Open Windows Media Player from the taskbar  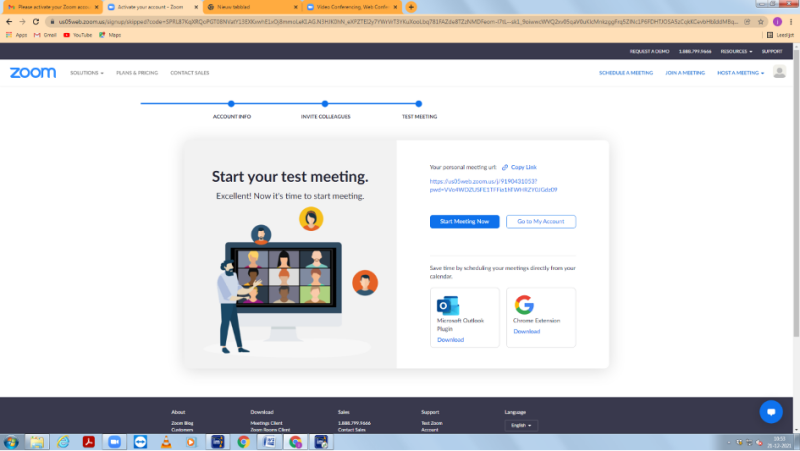click(x=191, y=442)
